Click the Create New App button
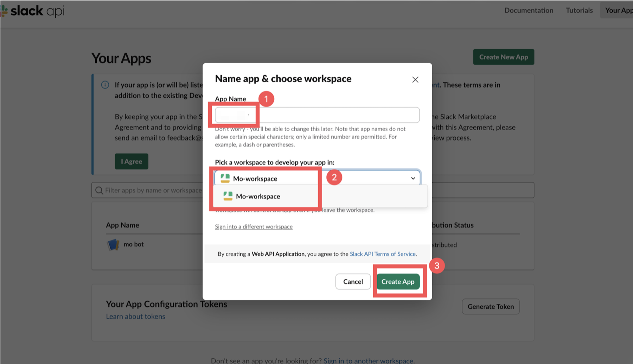 pos(503,57)
